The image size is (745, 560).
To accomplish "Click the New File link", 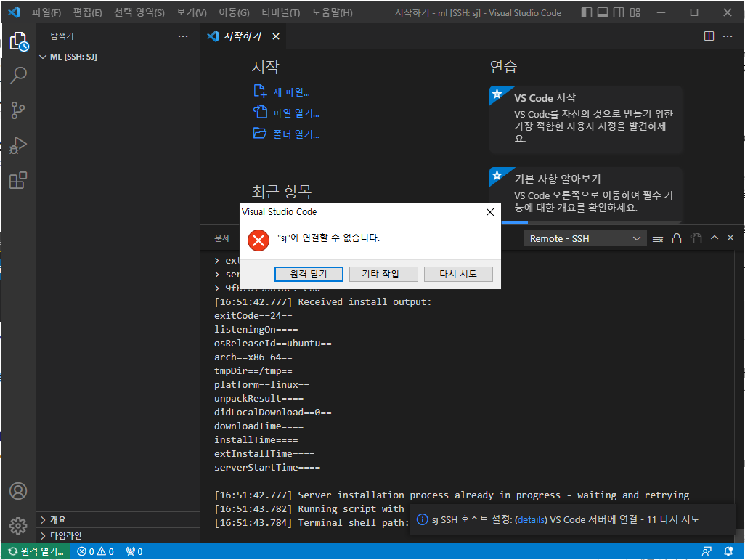I will pos(291,92).
